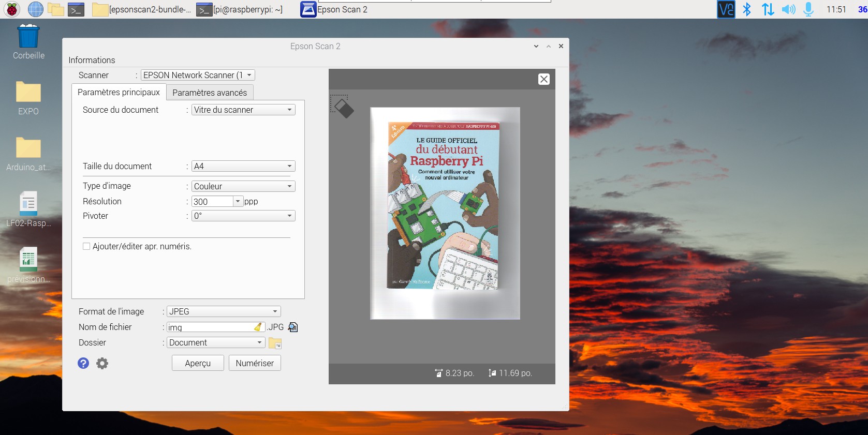Switch to the Paramètres avancés tab
The height and width of the screenshot is (435, 868).
pos(210,93)
